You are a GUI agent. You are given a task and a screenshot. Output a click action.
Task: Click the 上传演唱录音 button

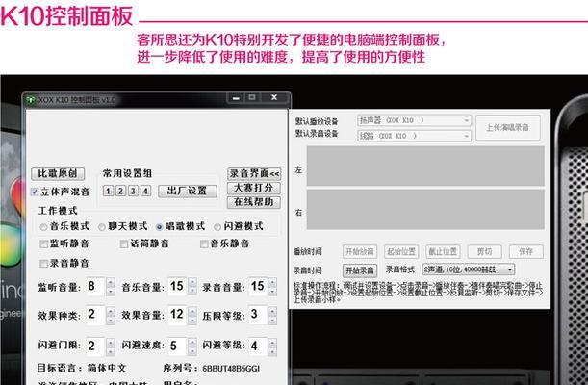[x=508, y=128]
